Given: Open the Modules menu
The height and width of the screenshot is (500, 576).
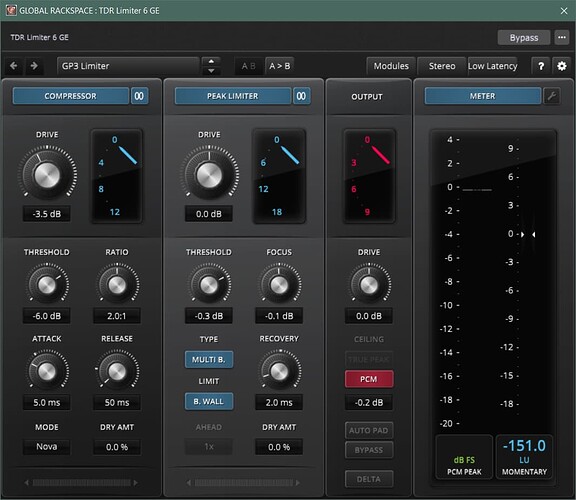Looking at the screenshot, I should (391, 66).
